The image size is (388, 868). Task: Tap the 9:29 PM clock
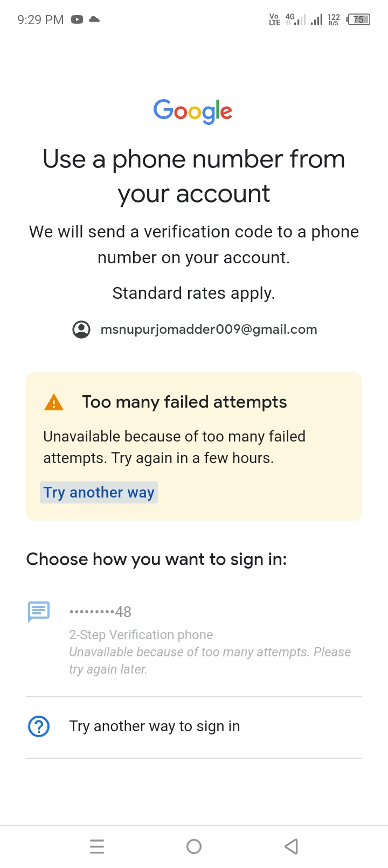coord(40,20)
